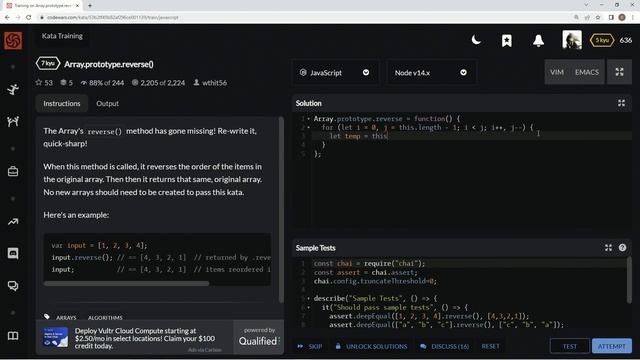Click the RESET button

click(x=490, y=346)
